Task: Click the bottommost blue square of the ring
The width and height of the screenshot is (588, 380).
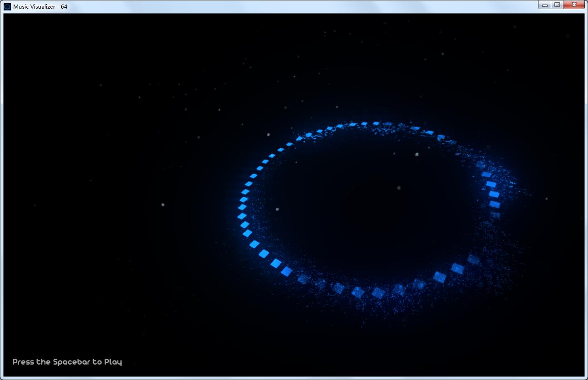Action: pos(378,293)
